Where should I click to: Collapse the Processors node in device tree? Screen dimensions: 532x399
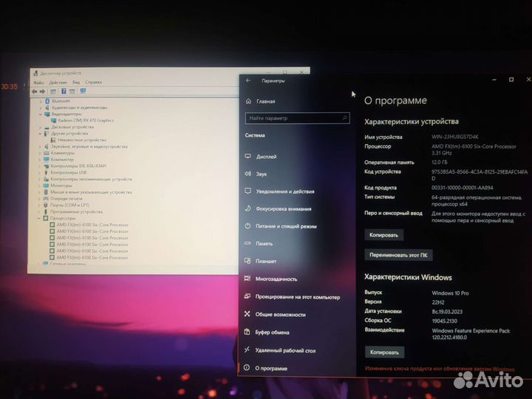click(41, 218)
